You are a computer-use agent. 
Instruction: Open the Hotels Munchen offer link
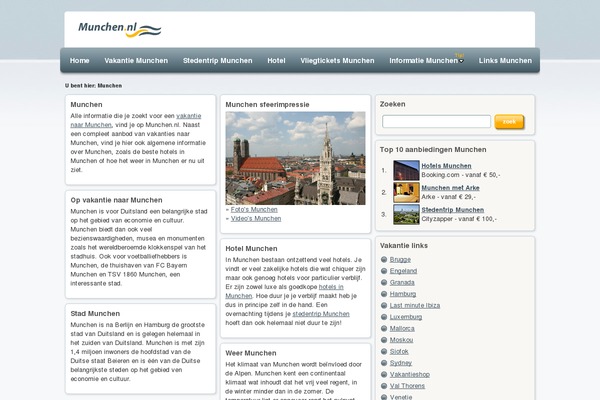pyautogui.click(x=446, y=166)
